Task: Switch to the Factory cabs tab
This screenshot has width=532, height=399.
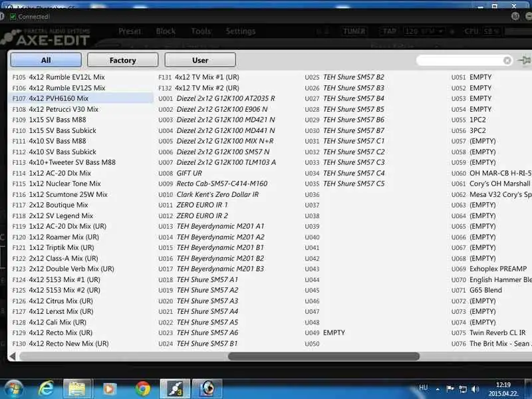Action: point(123,60)
